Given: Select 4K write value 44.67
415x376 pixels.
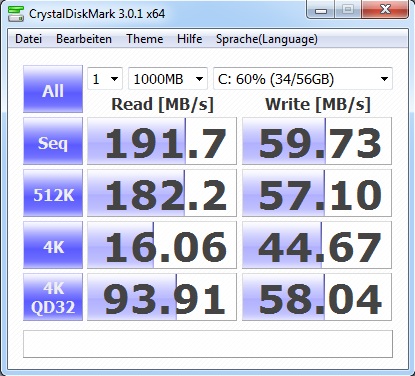Looking at the screenshot, I should [x=317, y=245].
